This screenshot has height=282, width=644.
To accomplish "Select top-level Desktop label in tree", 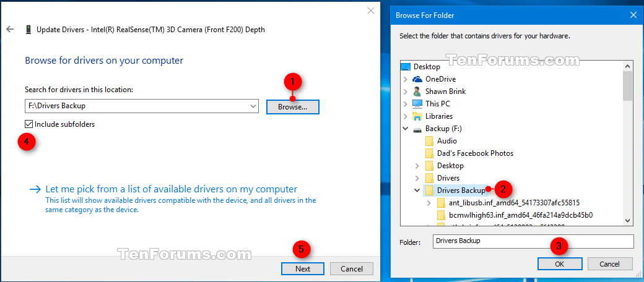I will click(x=427, y=66).
